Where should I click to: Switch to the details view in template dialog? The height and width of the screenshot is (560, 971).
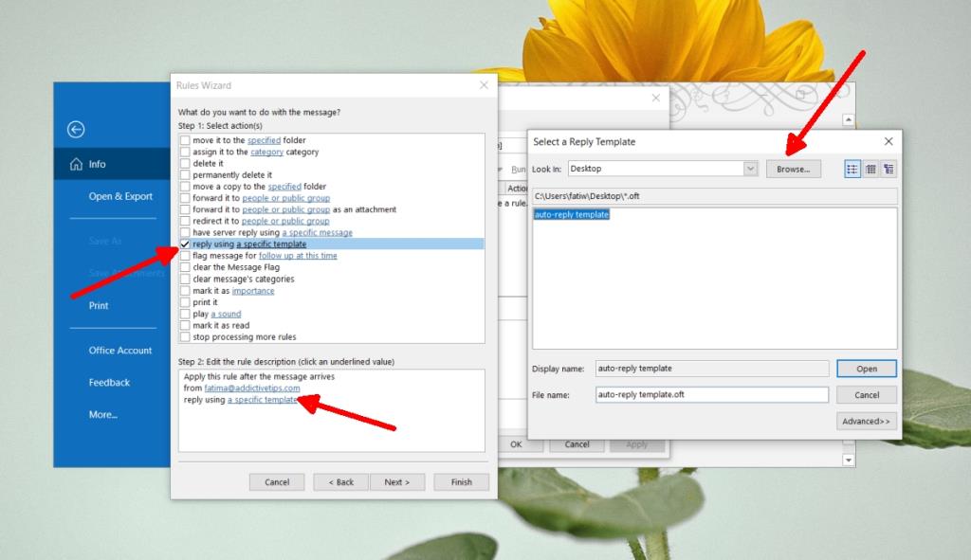click(870, 168)
